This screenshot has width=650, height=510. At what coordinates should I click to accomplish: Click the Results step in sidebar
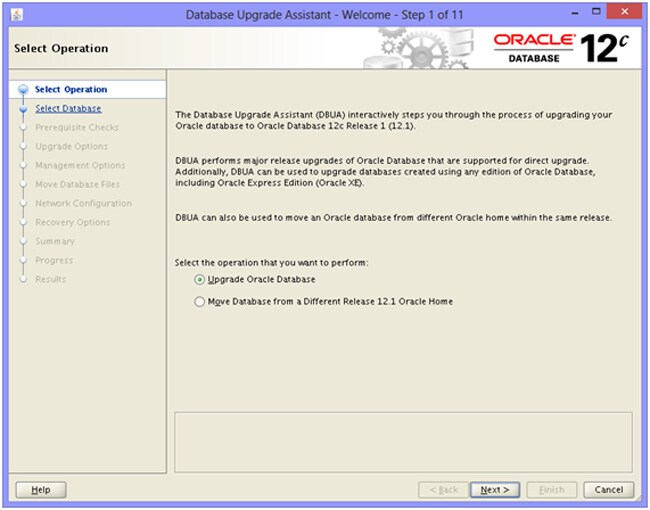[x=50, y=280]
